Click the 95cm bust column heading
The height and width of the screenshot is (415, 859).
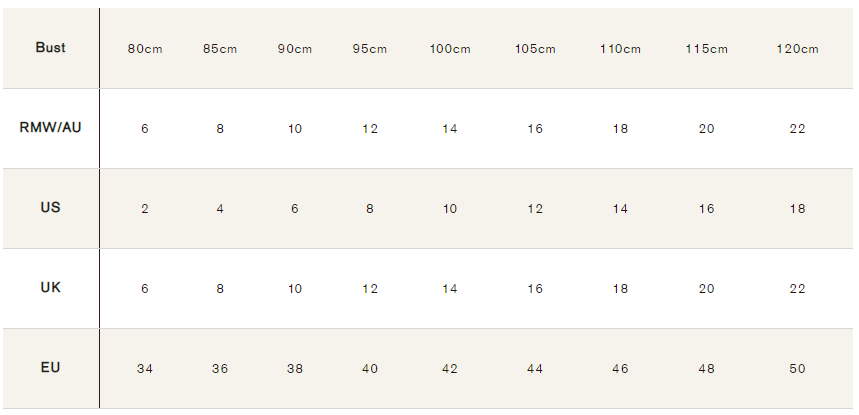point(370,49)
